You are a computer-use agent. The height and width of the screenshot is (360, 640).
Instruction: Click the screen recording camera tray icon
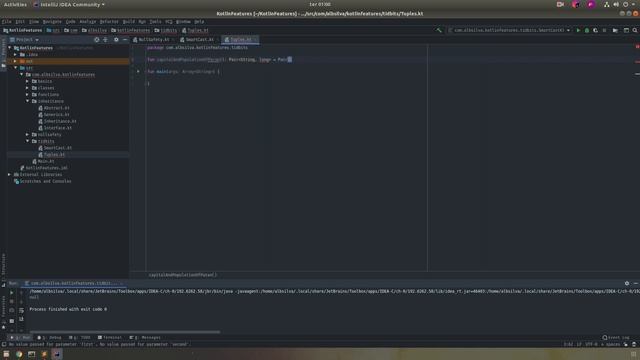560,4
